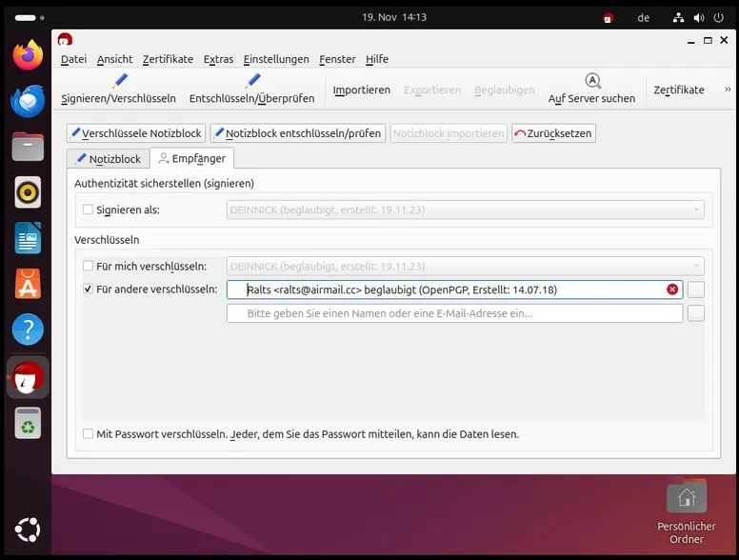The height and width of the screenshot is (560, 739).
Task: Open the Entschlüsseln/Überprüfen toolbar tool
Action: [x=251, y=90]
